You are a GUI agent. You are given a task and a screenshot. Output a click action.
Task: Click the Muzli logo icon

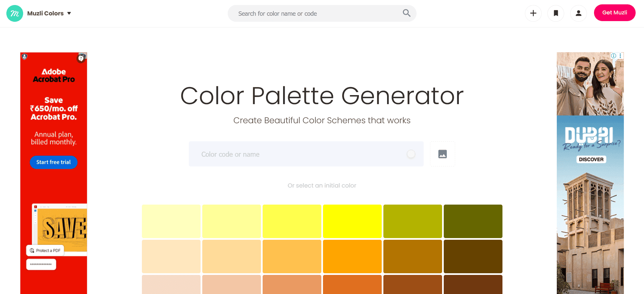[x=15, y=13]
